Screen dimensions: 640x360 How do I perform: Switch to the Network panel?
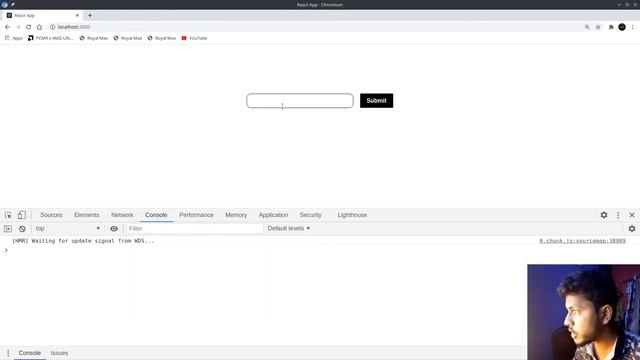[x=122, y=215]
